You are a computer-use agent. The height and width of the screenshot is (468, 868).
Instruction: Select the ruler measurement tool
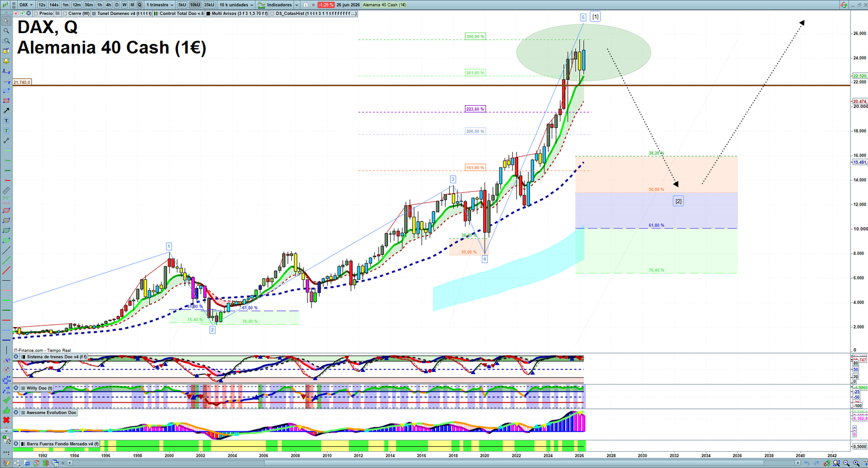tap(7, 190)
